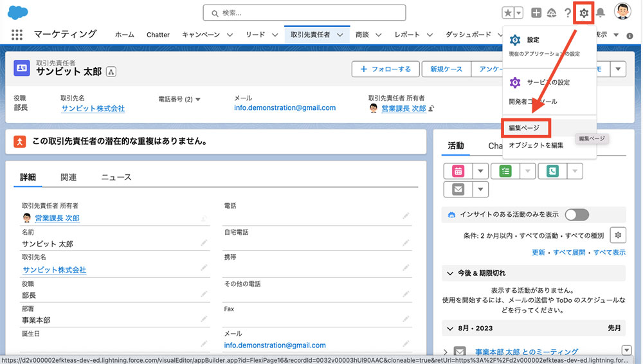The height and width of the screenshot is (364, 643).
Task: Select サービスの設定 menu item
Action: click(549, 82)
